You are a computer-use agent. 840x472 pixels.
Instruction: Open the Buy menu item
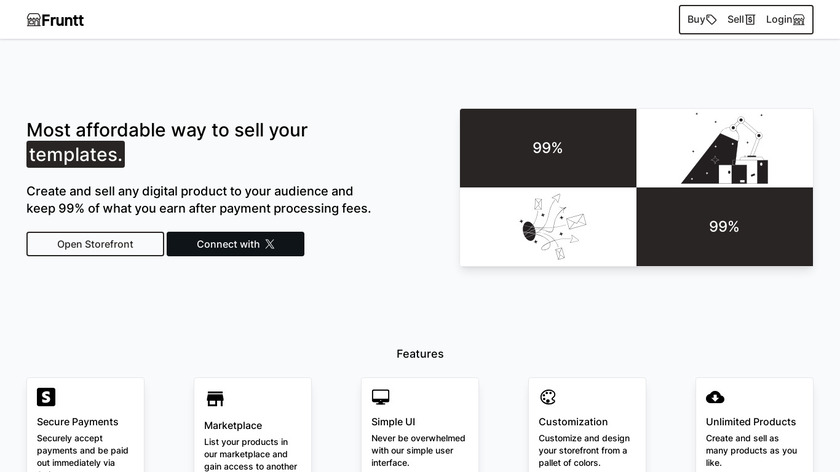coord(696,19)
